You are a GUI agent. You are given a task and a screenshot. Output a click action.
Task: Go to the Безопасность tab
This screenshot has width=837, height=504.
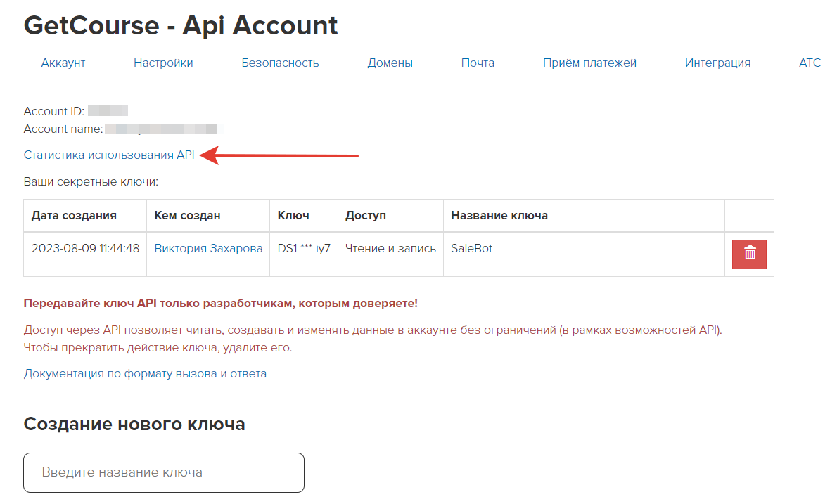(280, 63)
